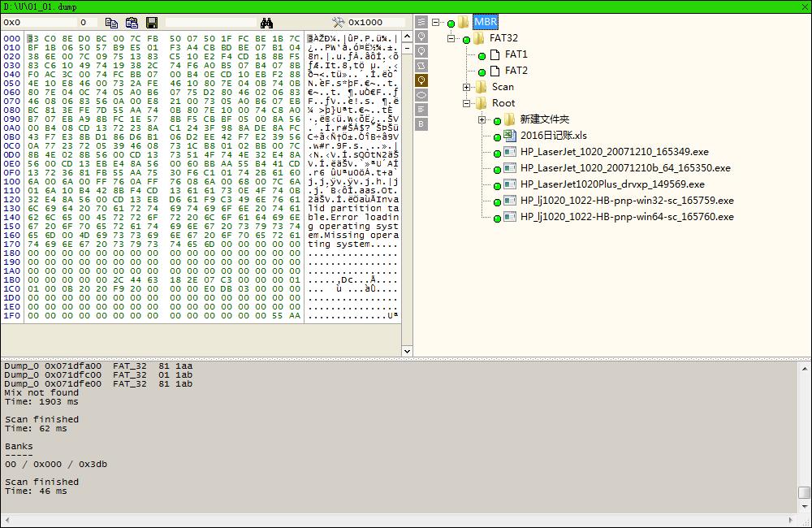Click the Root folder icon
This screenshot has width=812, height=528.
(481, 103)
